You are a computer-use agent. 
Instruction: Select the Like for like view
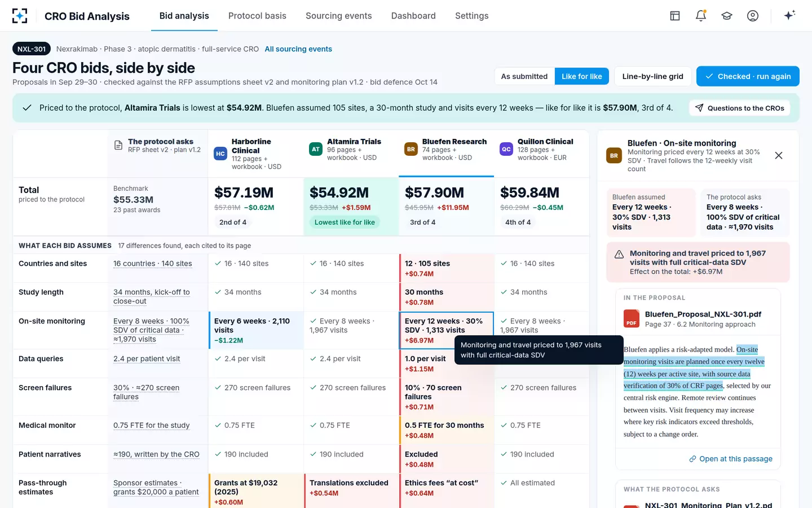pyautogui.click(x=582, y=76)
